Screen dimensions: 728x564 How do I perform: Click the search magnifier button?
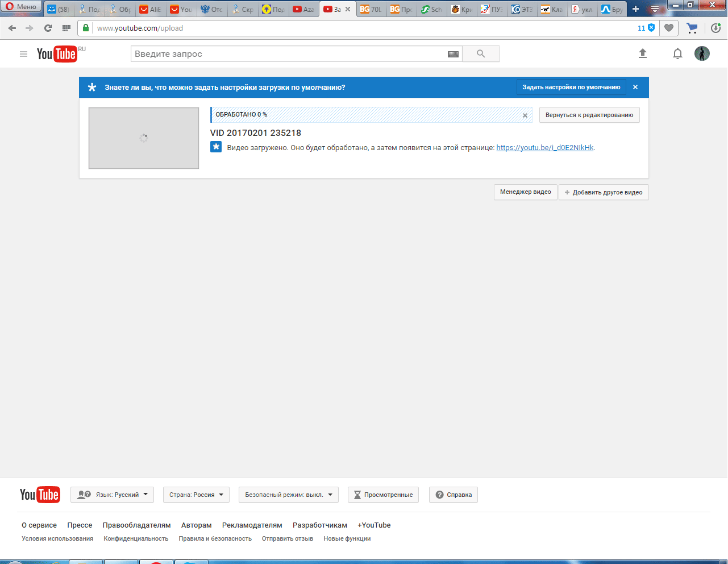point(481,54)
